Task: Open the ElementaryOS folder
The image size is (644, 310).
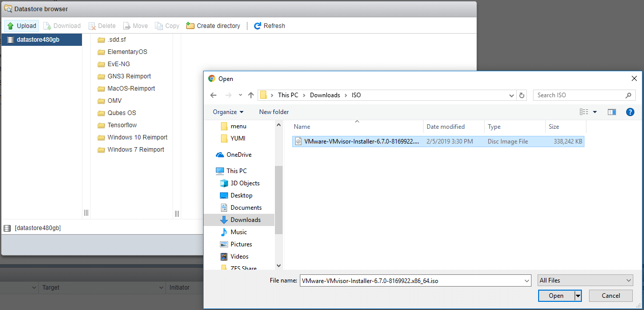Action: click(122, 52)
